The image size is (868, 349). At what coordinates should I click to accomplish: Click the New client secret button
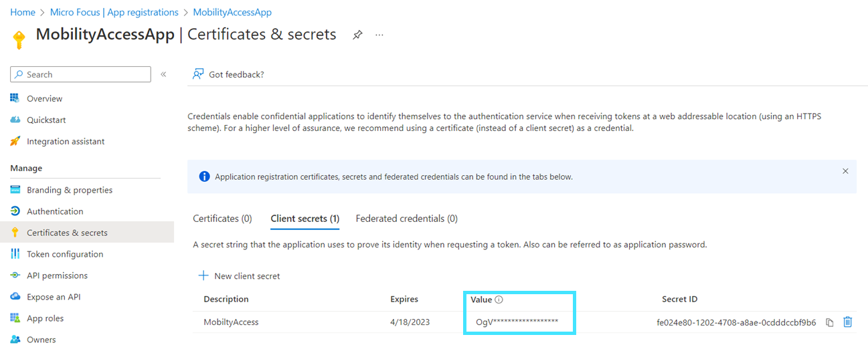click(240, 275)
